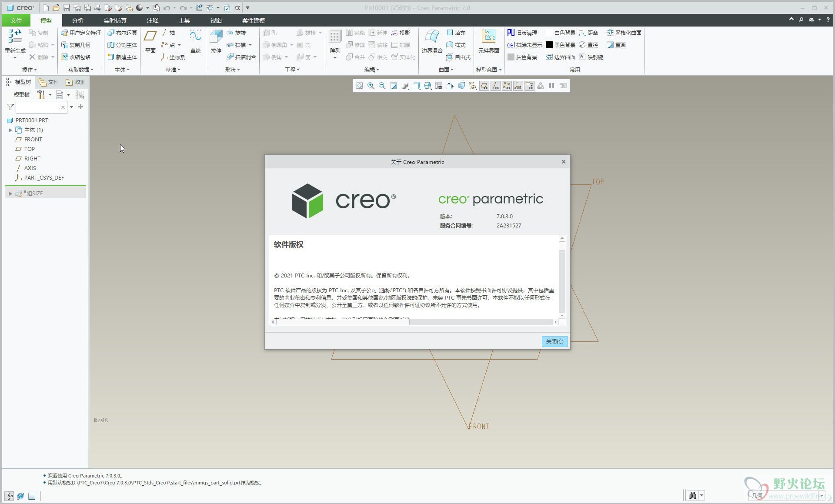Image resolution: width=835 pixels, height=504 pixels.
Task: Open the 操作 group dropdown
Action: (x=30, y=70)
